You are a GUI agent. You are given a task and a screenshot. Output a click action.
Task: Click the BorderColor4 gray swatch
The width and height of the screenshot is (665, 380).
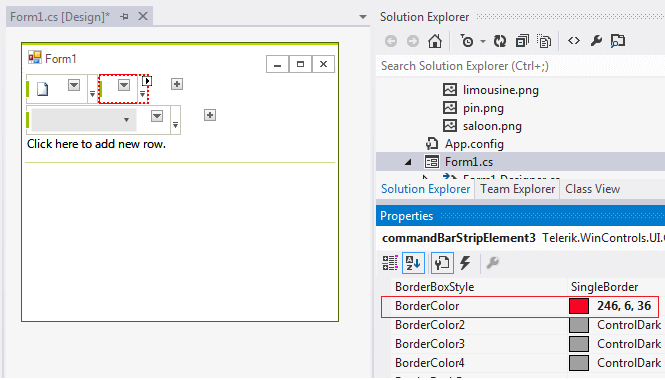[x=579, y=363]
